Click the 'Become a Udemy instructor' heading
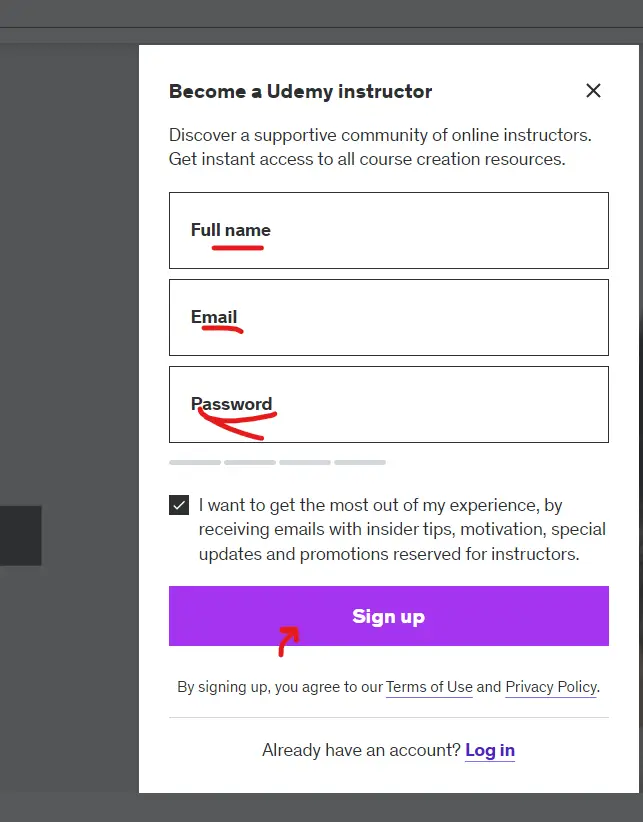This screenshot has height=822, width=643. pos(300,91)
